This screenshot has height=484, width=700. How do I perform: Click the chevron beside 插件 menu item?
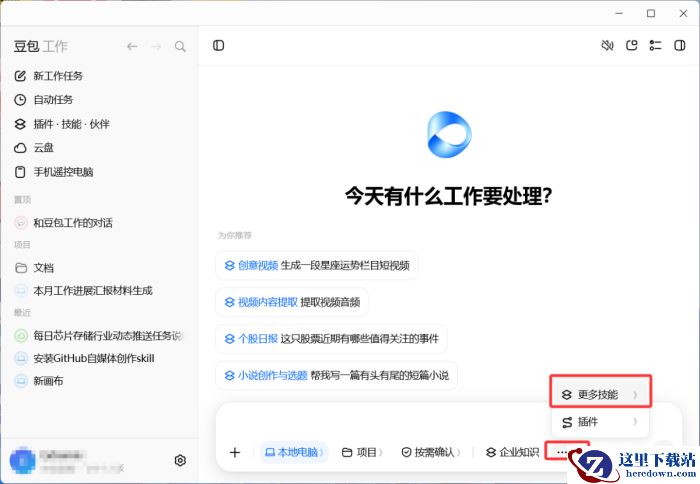coord(635,422)
